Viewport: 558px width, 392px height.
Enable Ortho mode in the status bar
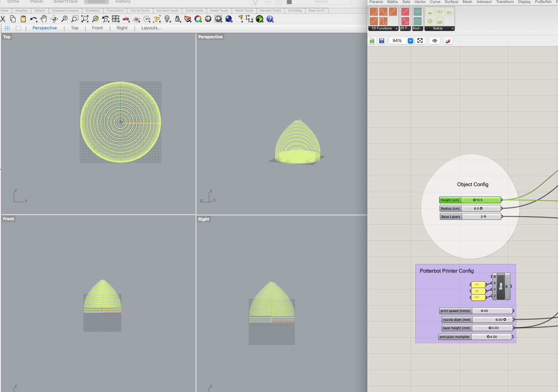click(13, 2)
